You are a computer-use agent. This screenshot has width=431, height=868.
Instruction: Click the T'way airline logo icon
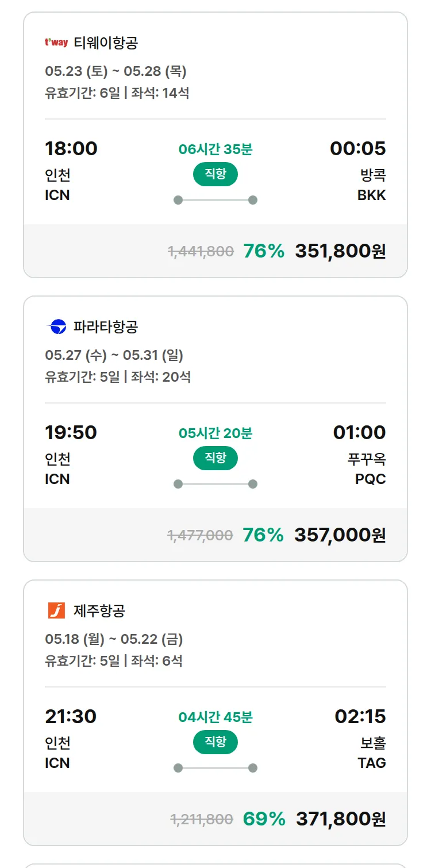point(56,43)
